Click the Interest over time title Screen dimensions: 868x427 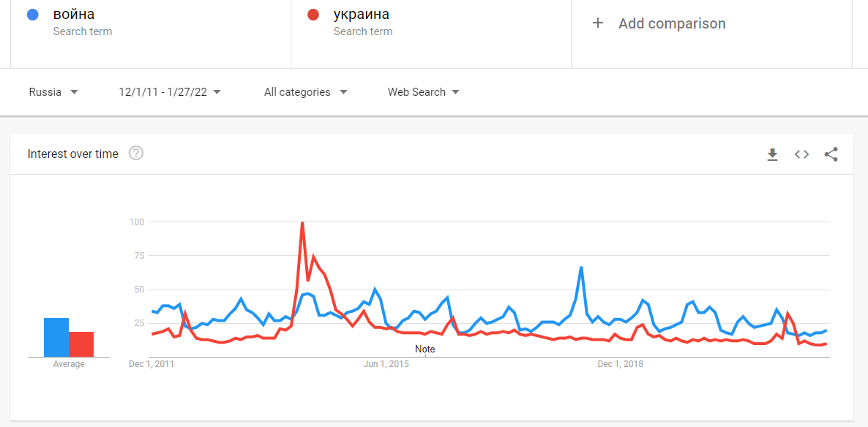(x=73, y=154)
